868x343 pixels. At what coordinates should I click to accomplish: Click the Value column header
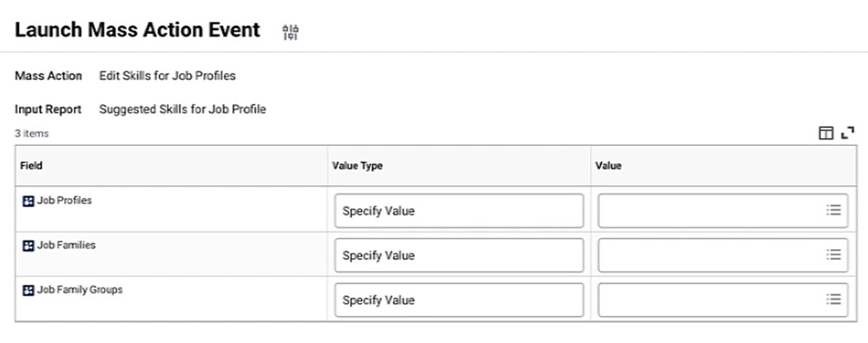click(x=608, y=166)
